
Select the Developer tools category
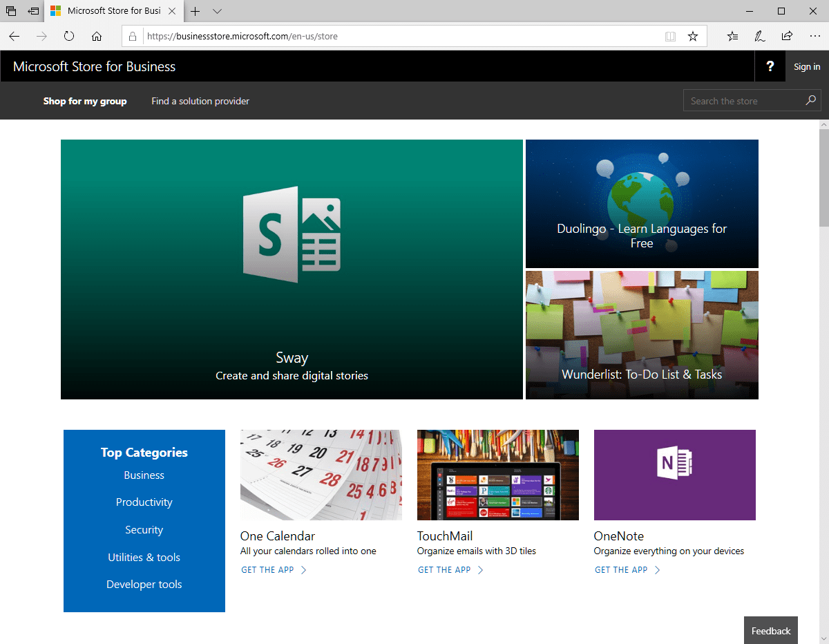144,585
